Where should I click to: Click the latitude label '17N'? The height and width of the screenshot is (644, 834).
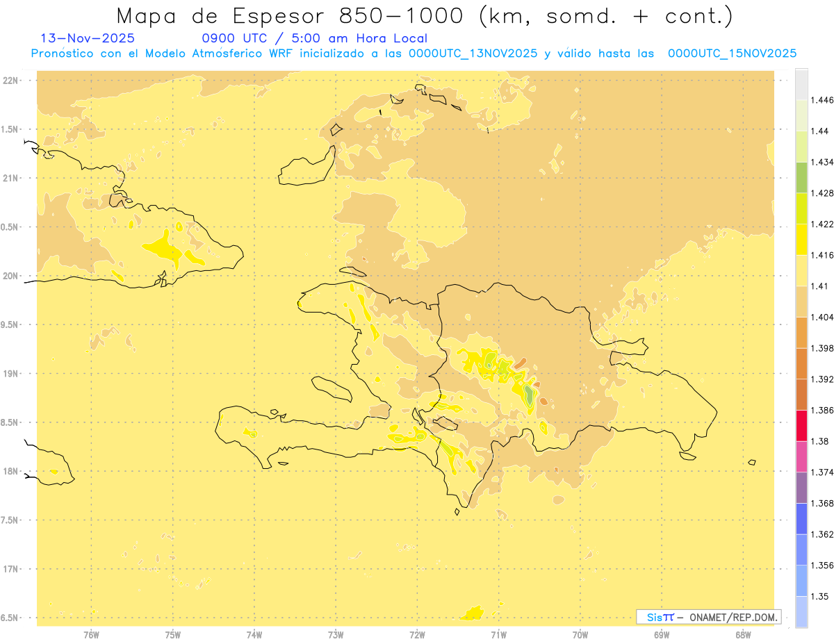point(10,569)
